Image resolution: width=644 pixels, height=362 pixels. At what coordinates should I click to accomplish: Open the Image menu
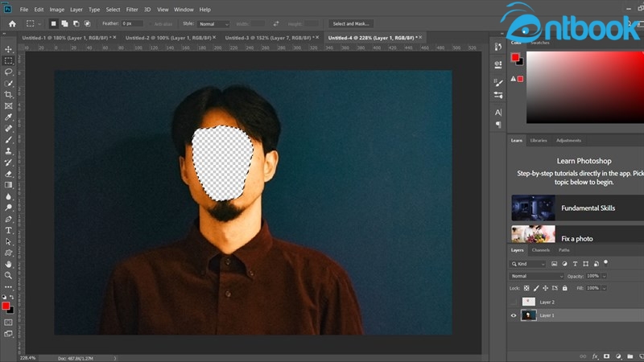[56, 10]
